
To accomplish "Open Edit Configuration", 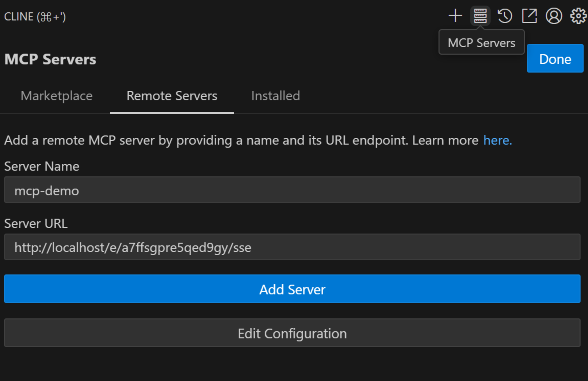I will pos(292,333).
